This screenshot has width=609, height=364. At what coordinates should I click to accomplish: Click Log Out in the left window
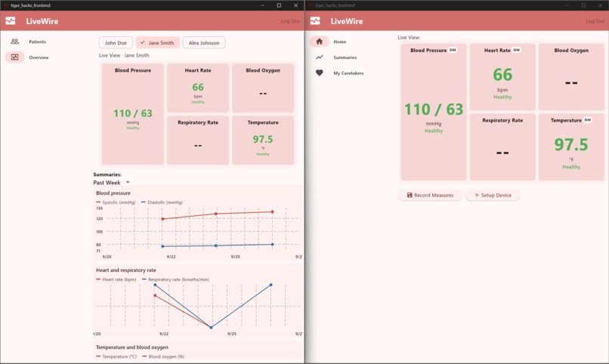point(290,21)
